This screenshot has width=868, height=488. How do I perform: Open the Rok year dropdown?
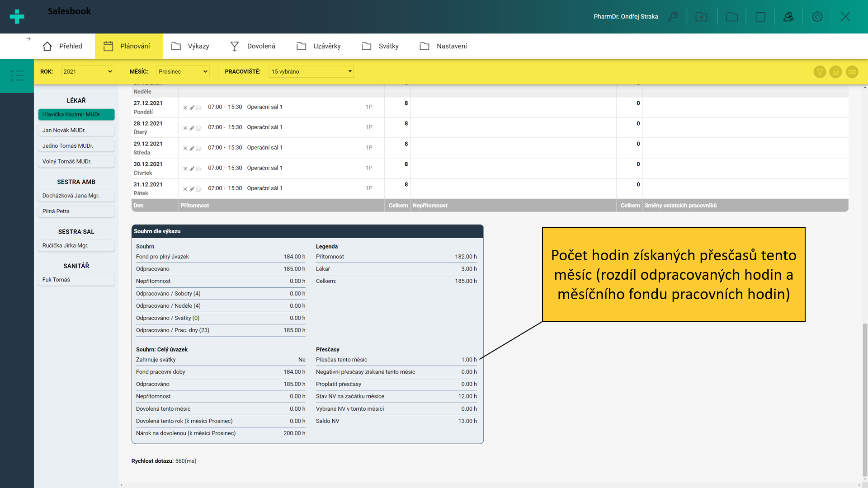point(87,71)
